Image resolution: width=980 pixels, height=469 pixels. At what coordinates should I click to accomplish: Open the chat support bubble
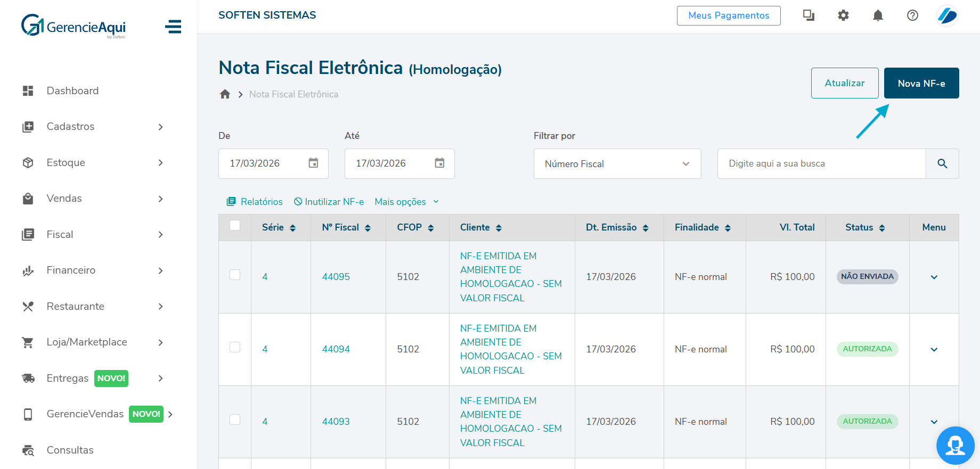pos(955,445)
